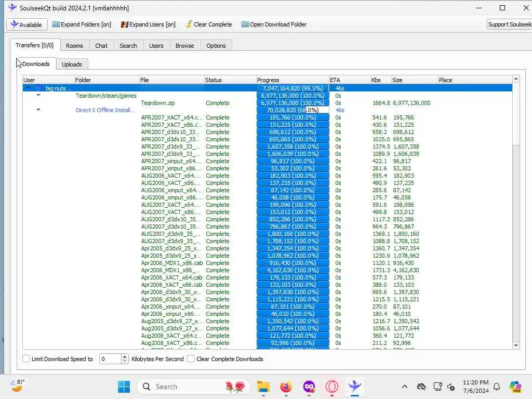Image resolution: width=532 pixels, height=399 pixels.
Task: Click Clear Complete in the toolbar
Action: coord(209,24)
